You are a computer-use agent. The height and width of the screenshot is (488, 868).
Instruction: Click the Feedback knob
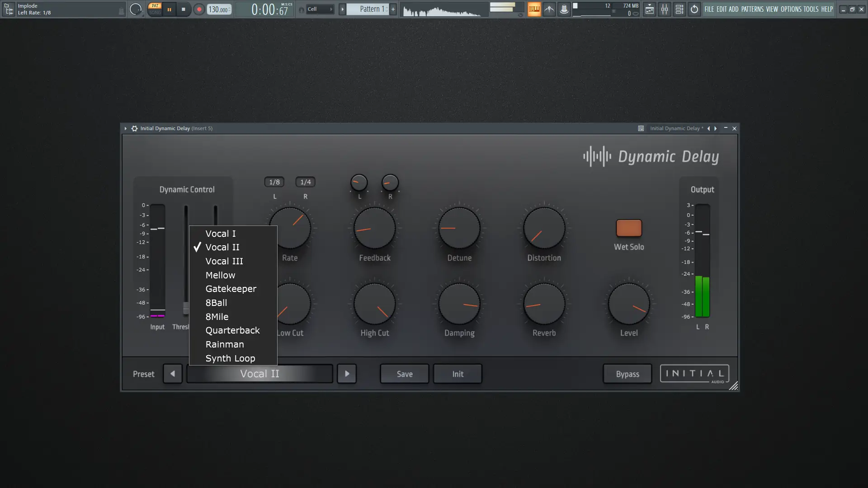(x=374, y=228)
